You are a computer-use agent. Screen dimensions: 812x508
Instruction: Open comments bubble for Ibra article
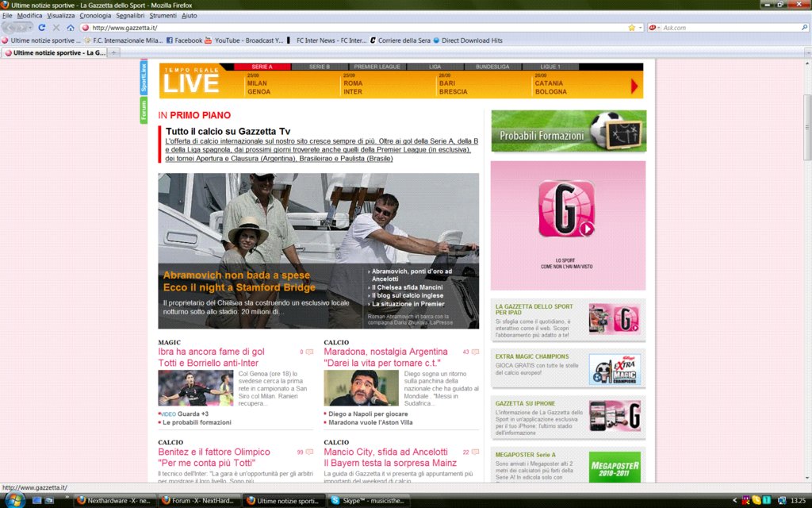pos(310,352)
